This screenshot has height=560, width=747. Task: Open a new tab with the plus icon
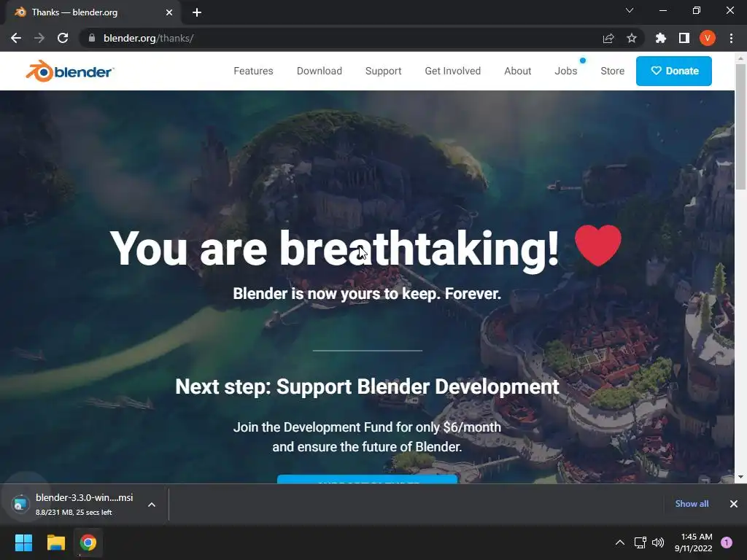click(197, 12)
